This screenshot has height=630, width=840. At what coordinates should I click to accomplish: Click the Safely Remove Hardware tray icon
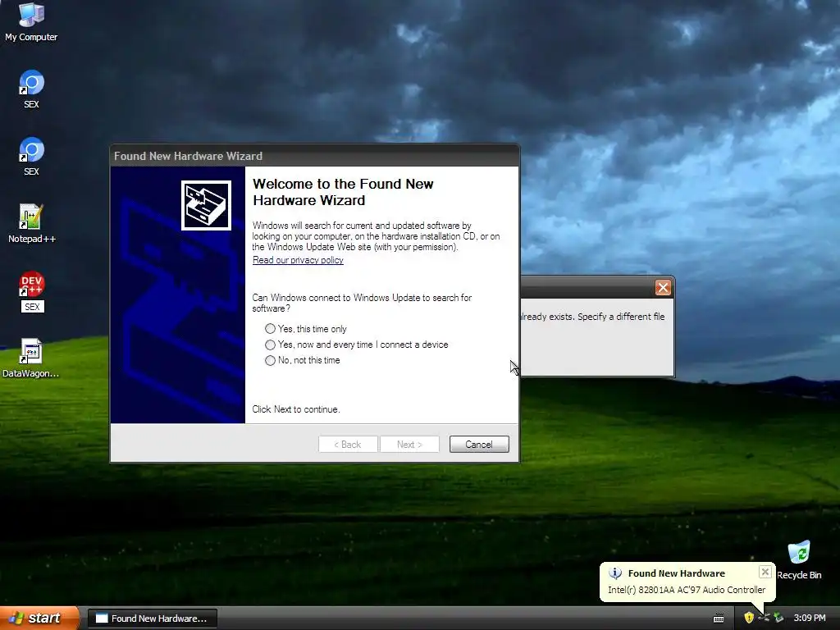778,618
